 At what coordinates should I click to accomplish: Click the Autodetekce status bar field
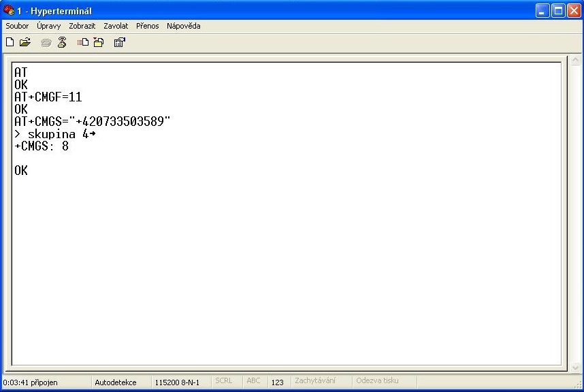[116, 382]
